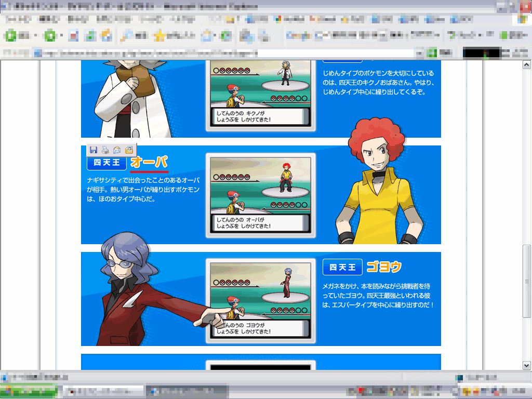This screenshot has height=399, width=532.
Task: Click the green Windows Start button
Action: click(x=29, y=391)
